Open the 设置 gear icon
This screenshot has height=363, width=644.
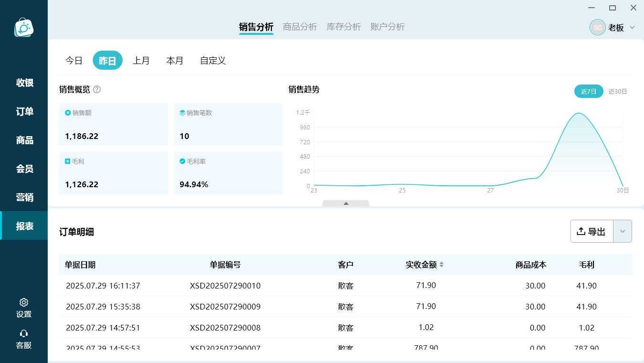point(24,302)
